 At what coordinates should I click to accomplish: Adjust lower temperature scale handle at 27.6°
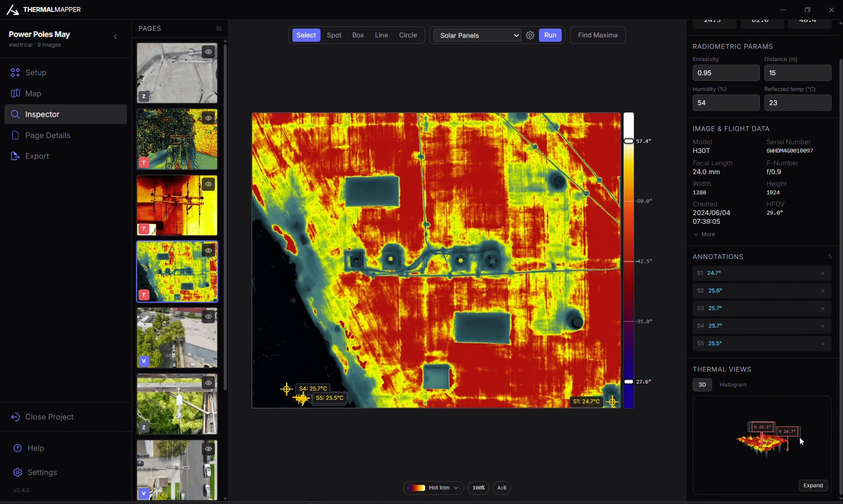click(629, 382)
